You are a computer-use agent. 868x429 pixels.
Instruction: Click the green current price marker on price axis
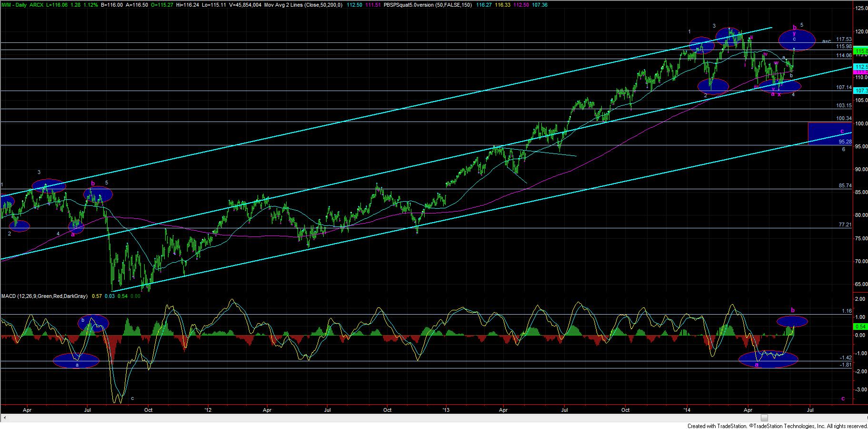[861, 51]
